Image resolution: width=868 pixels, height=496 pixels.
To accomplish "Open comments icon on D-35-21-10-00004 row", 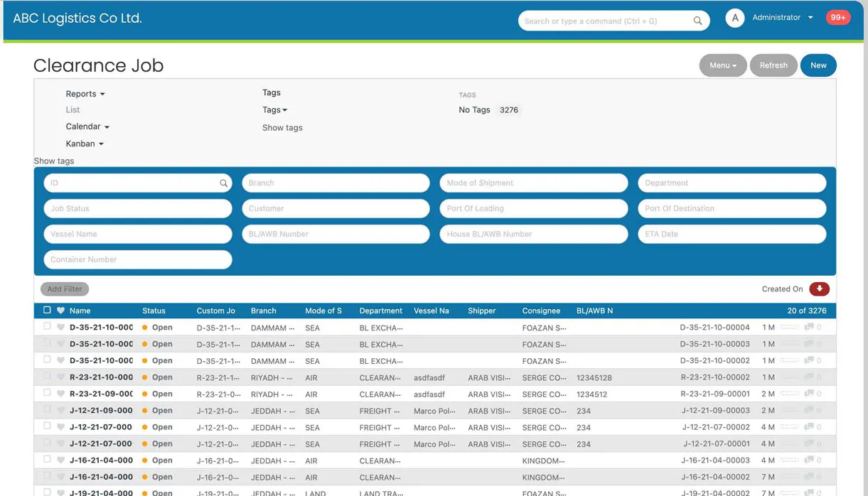I will click(808, 328).
